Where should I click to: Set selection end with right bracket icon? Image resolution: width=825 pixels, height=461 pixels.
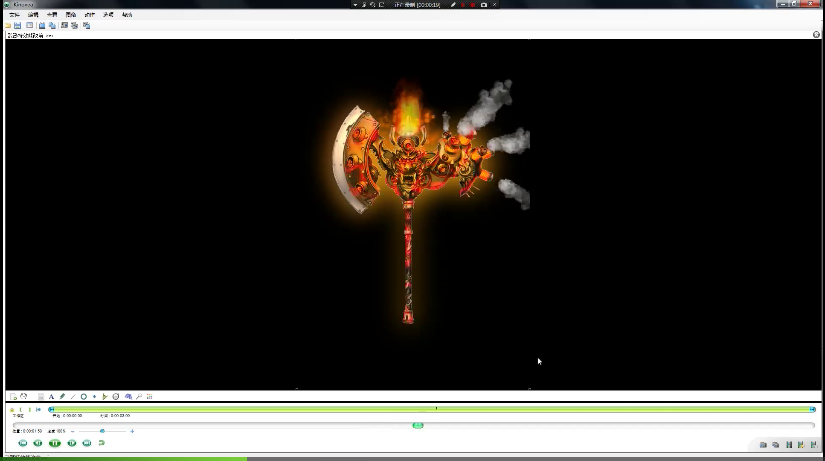(29, 409)
